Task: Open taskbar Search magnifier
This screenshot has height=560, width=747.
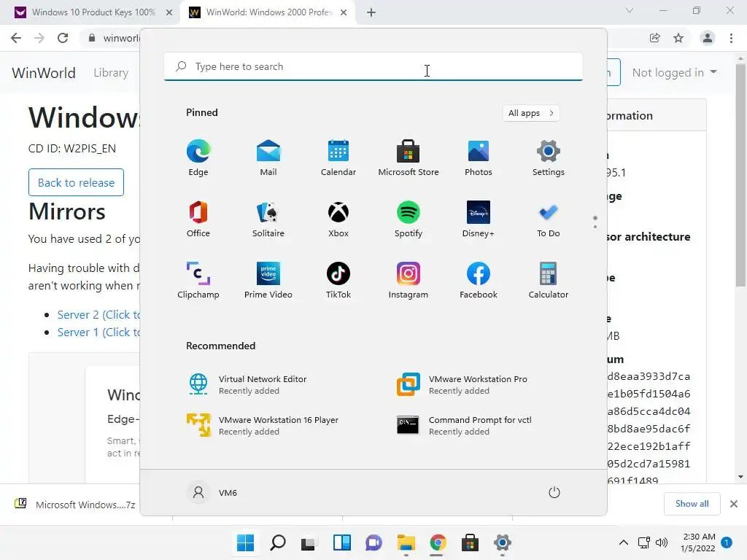Action: coord(278,542)
